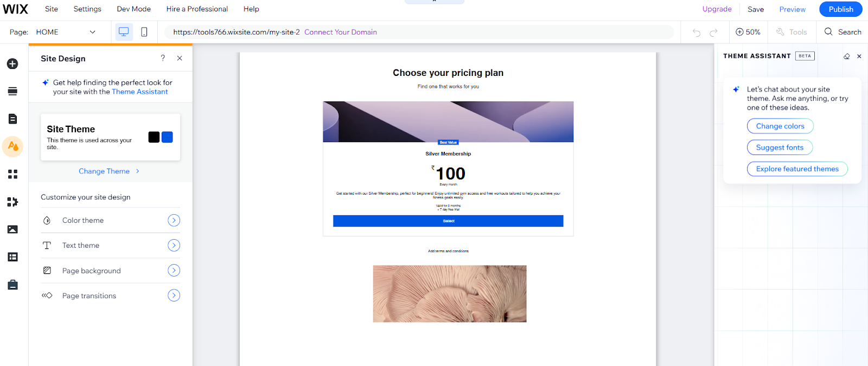Switch to desktop view icon

[x=124, y=32]
